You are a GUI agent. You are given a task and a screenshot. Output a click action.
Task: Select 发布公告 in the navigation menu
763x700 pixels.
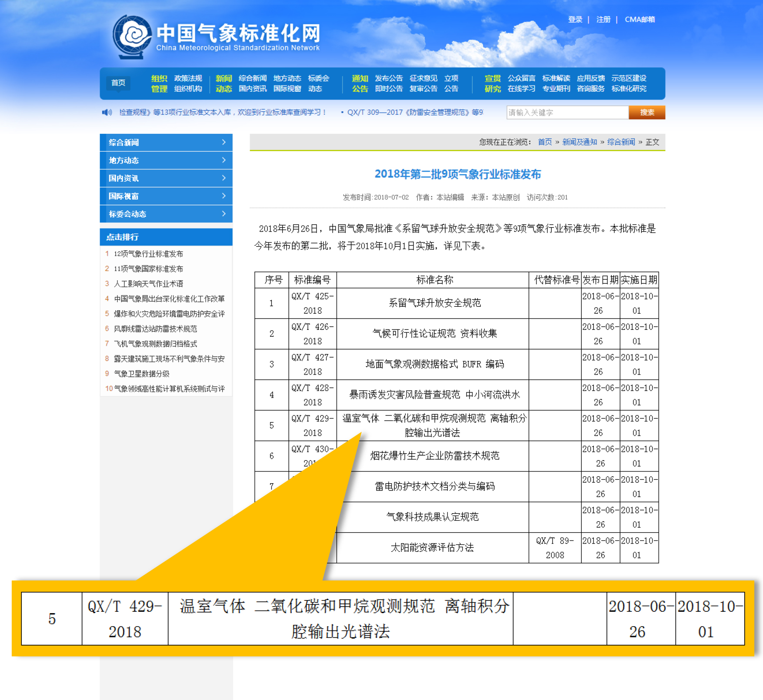pos(388,78)
